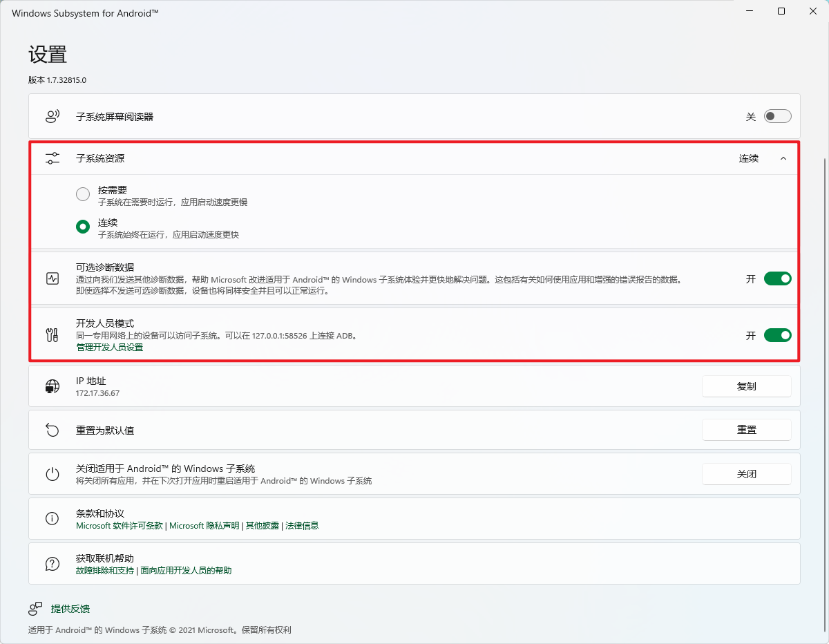Click the 设置 page heading

tap(48, 55)
